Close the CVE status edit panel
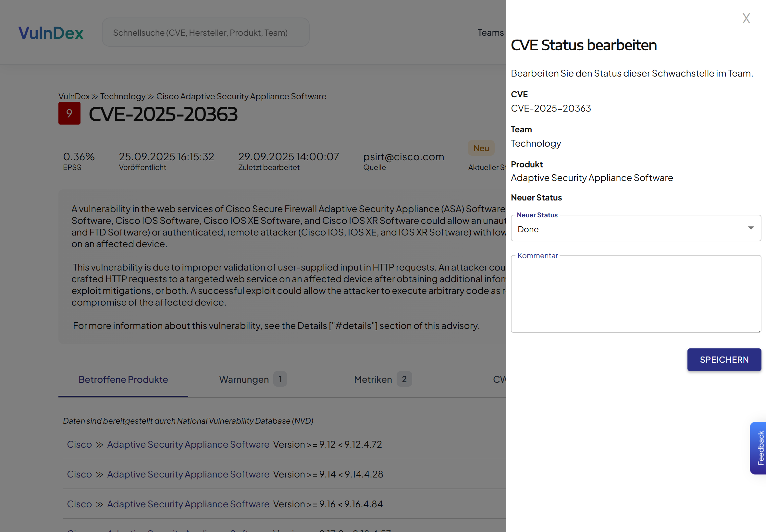Viewport: 766px width, 532px height. coord(746,18)
